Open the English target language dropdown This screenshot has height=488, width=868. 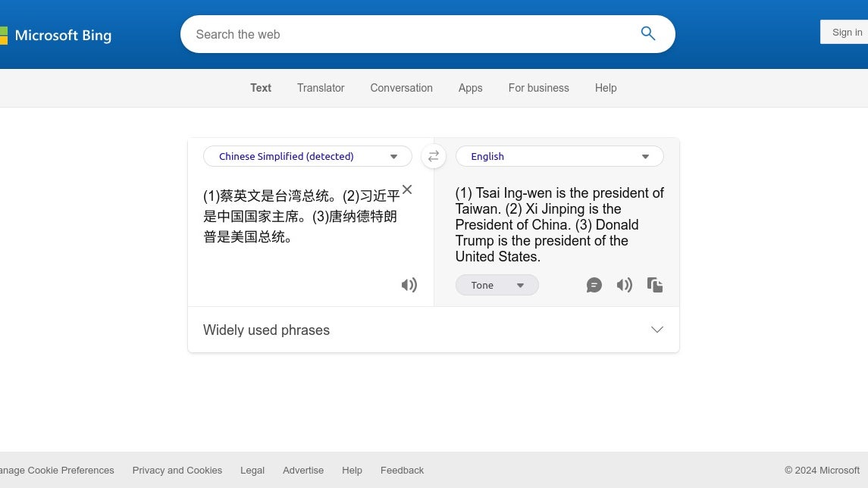pyautogui.click(x=559, y=157)
